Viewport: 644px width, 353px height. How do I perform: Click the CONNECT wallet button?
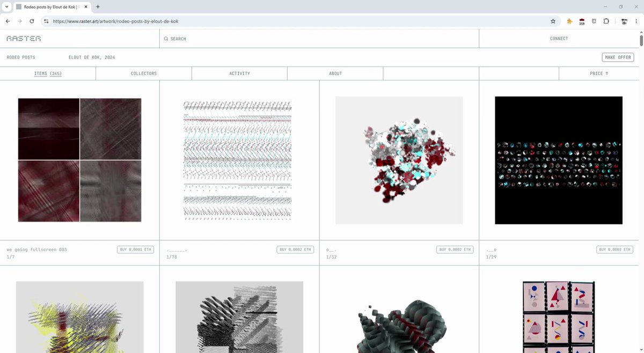559,39
